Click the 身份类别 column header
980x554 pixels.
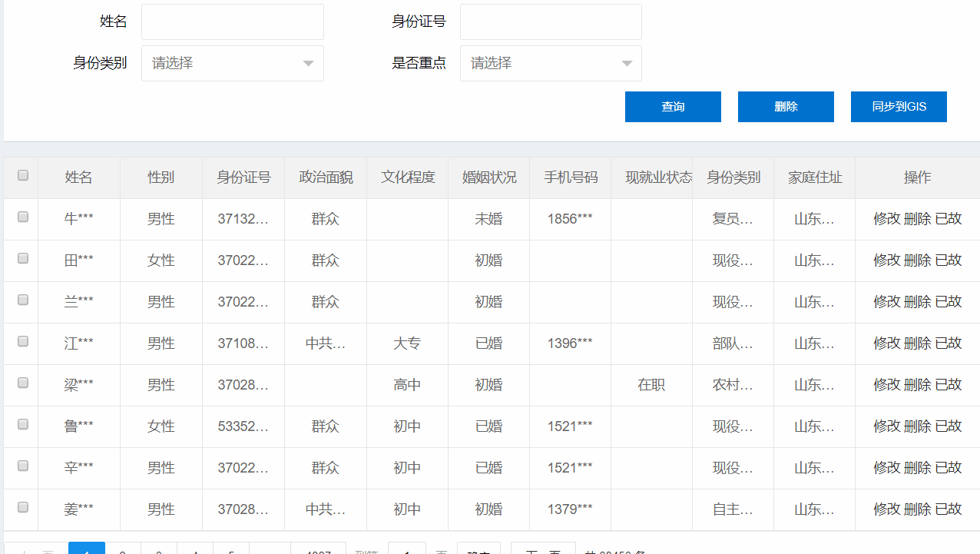[733, 177]
